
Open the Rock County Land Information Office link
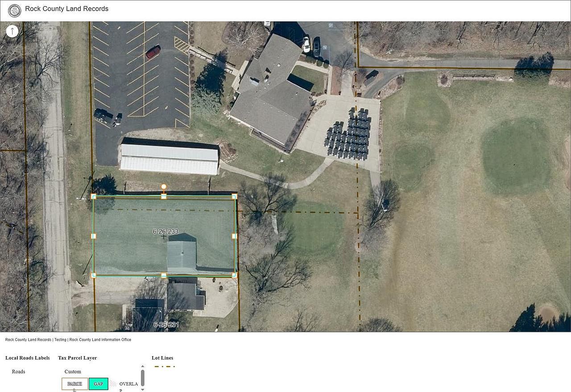(100, 339)
